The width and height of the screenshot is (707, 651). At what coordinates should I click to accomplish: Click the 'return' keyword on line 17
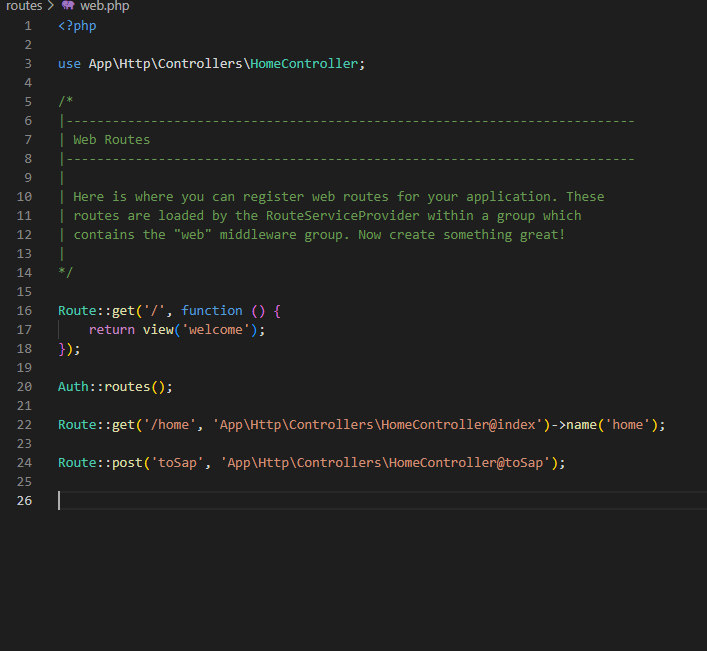[111, 330]
